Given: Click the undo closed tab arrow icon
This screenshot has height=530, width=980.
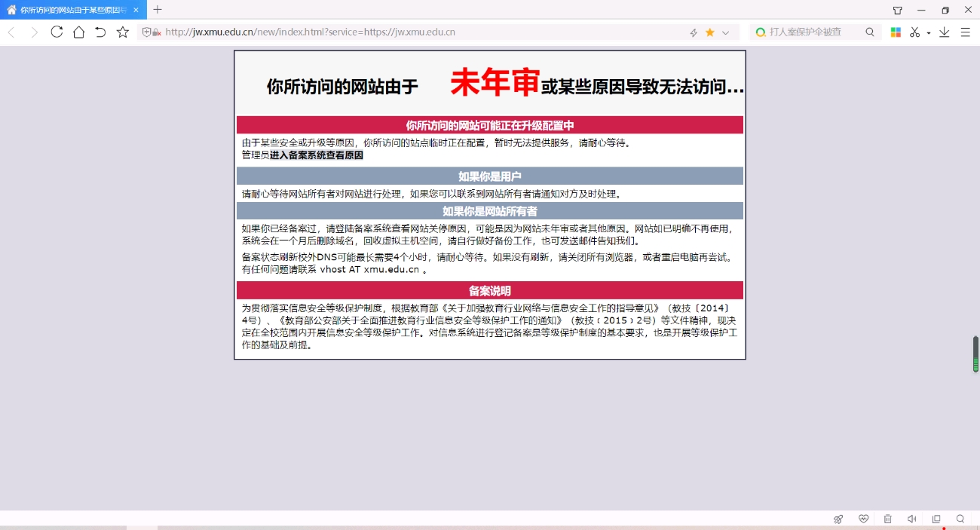Looking at the screenshot, I should point(100,32).
